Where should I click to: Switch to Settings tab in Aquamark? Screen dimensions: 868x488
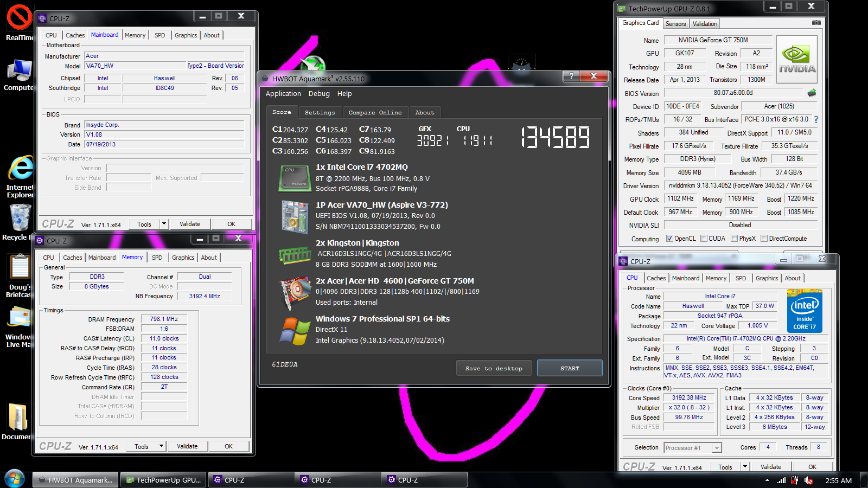click(x=320, y=112)
